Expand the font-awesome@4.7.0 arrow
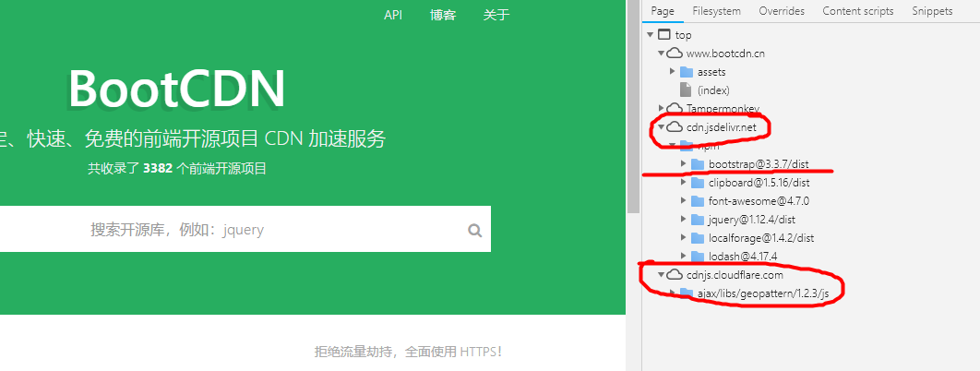The image size is (980, 371). point(684,200)
